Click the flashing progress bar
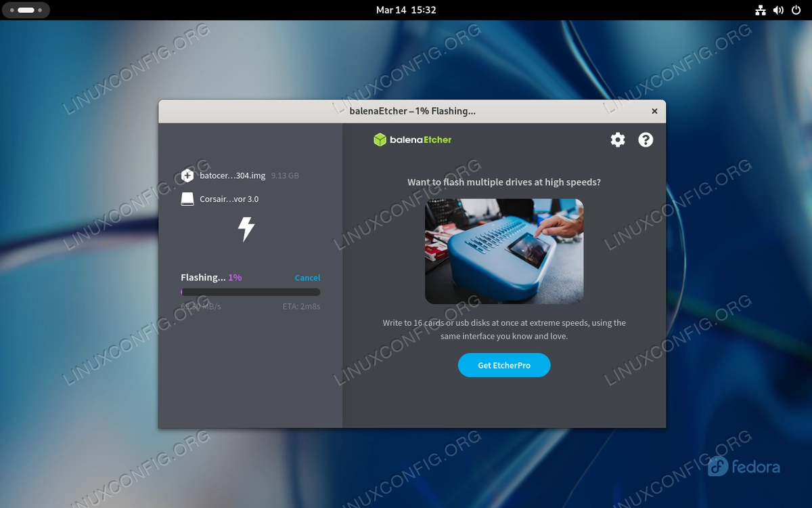 [250, 292]
